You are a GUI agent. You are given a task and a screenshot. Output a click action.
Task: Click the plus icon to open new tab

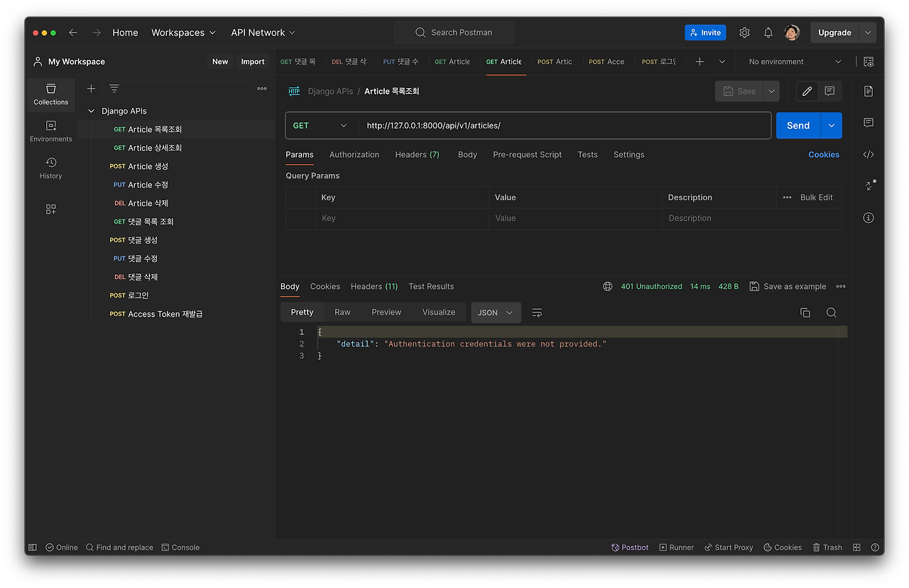pos(700,62)
